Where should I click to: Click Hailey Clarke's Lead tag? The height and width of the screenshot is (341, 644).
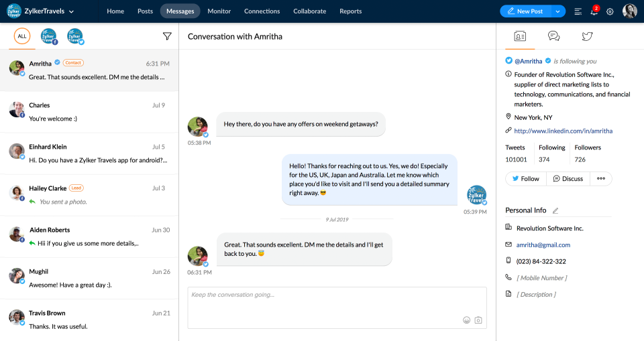76,188
